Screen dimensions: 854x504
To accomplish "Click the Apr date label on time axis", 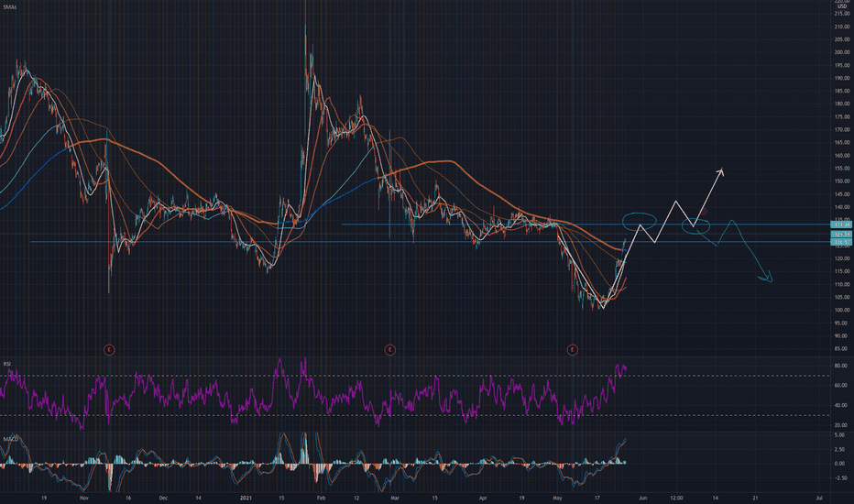I will (x=483, y=498).
